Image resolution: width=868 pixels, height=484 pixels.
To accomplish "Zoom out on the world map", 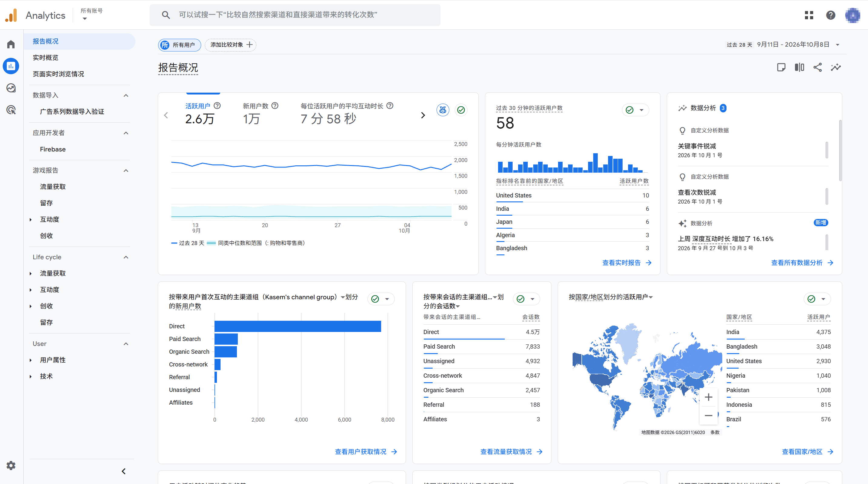I will pos(708,415).
